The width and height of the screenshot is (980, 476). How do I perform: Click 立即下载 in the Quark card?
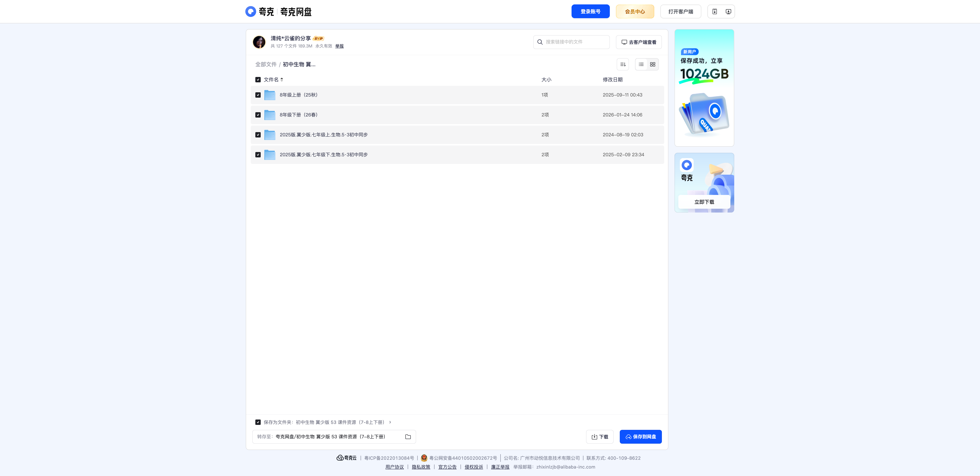(704, 202)
